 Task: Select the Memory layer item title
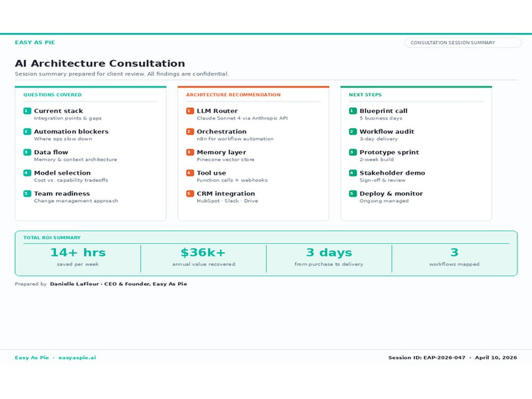[221, 152]
